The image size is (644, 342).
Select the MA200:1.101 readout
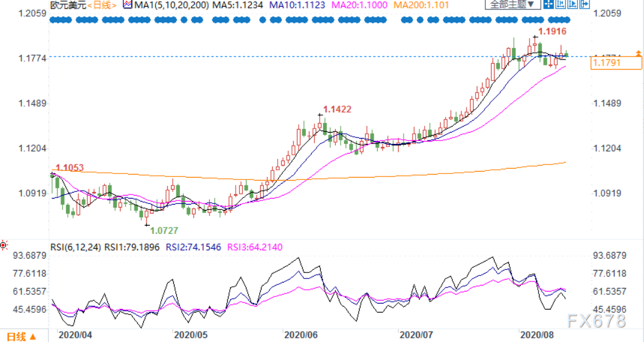pyautogui.click(x=421, y=5)
